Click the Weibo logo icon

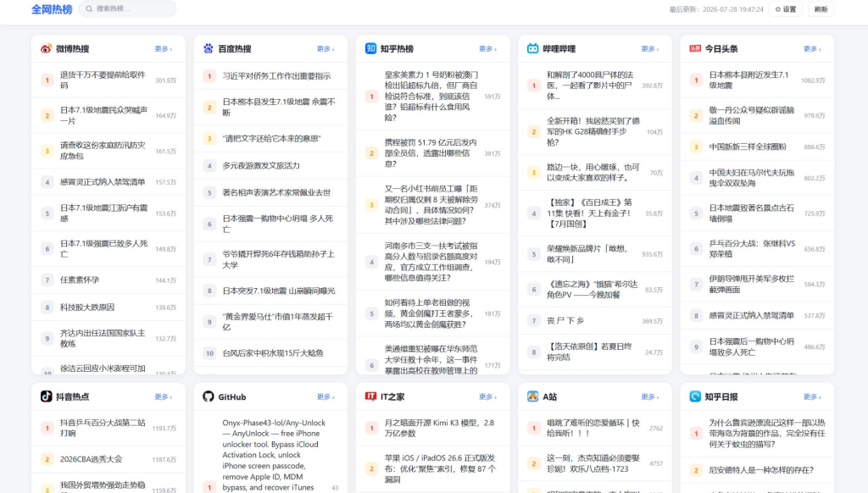(46, 48)
